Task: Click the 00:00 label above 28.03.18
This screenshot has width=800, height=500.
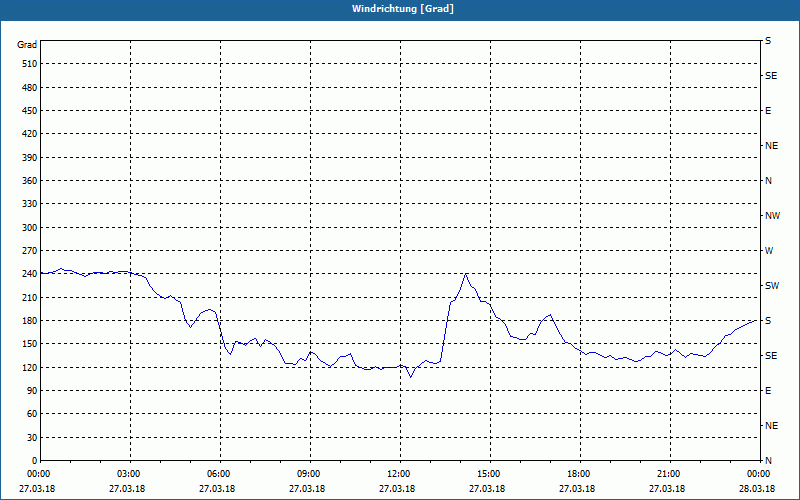Action: tap(758, 474)
